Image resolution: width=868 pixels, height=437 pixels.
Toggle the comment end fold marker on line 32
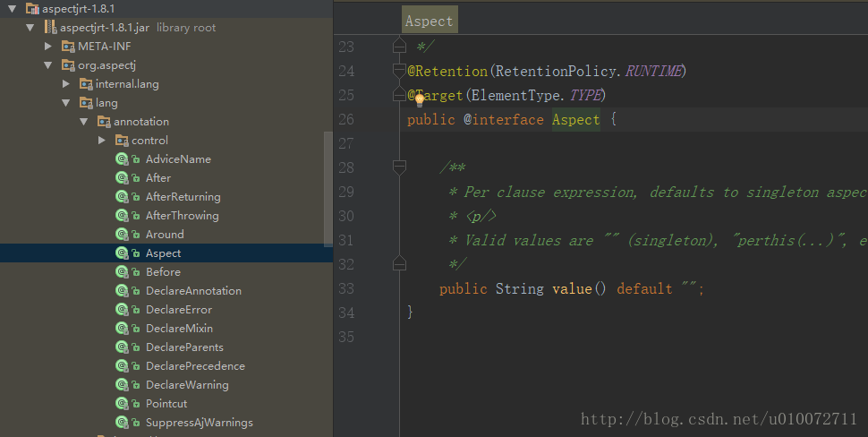coord(399,263)
